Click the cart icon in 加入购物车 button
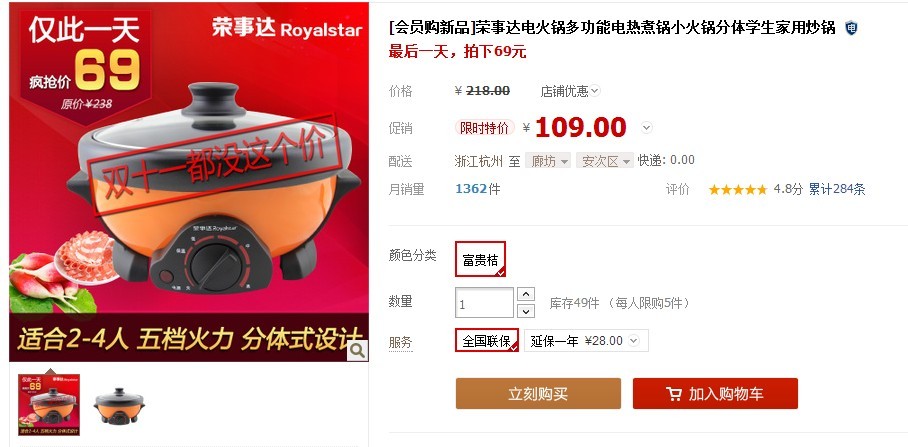The height and width of the screenshot is (447, 908). tap(673, 394)
